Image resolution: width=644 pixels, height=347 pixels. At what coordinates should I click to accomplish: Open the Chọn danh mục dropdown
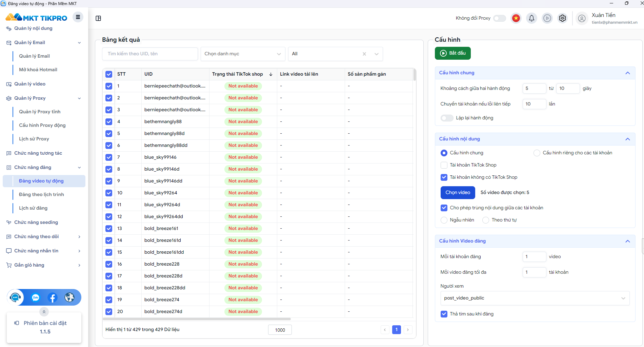click(243, 54)
